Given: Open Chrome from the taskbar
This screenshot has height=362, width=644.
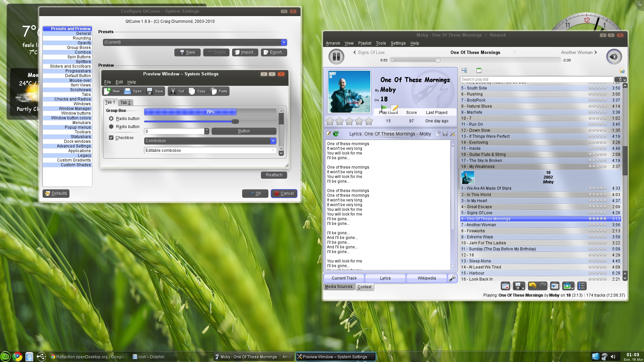Looking at the screenshot, I should tap(18, 357).
